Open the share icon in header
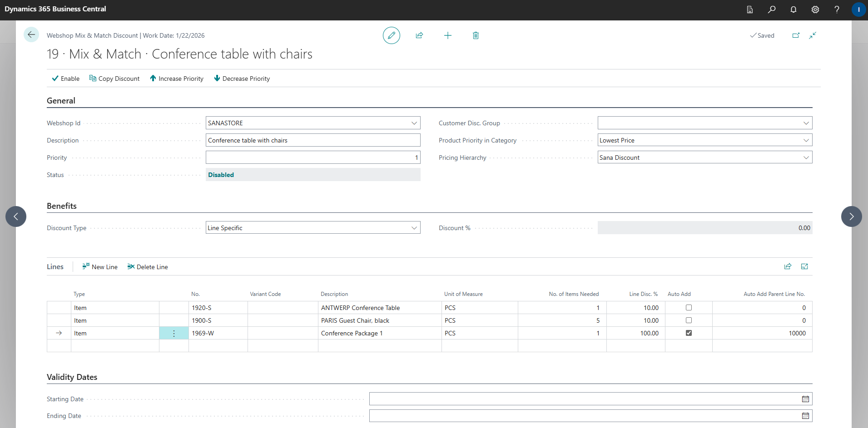Screen dimensions: 868x428 pyautogui.click(x=419, y=35)
